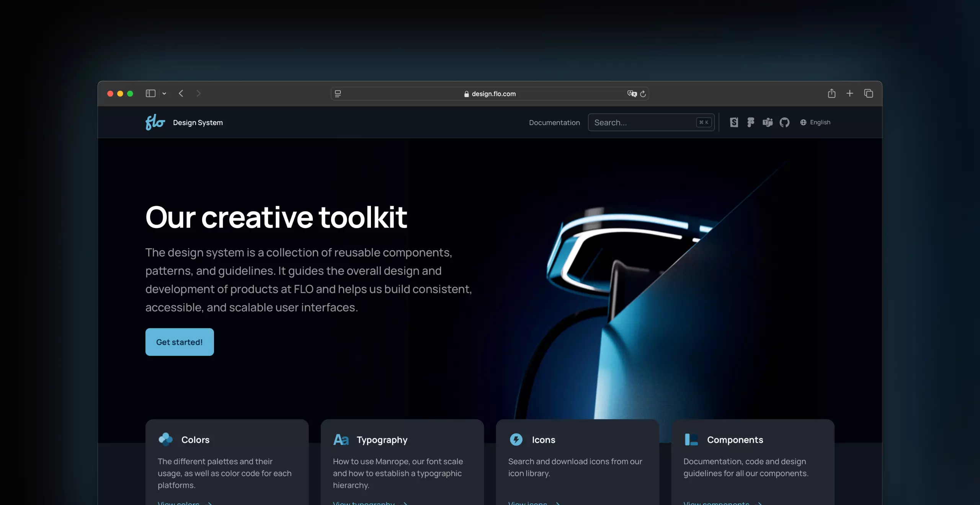Open the GitHub icon link
Image resolution: width=980 pixels, height=505 pixels.
coord(784,122)
